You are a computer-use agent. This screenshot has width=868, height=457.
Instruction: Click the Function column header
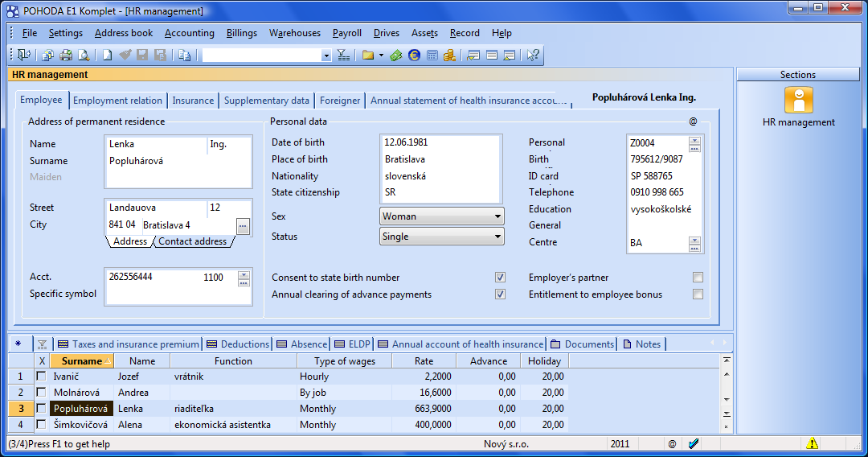point(233,361)
